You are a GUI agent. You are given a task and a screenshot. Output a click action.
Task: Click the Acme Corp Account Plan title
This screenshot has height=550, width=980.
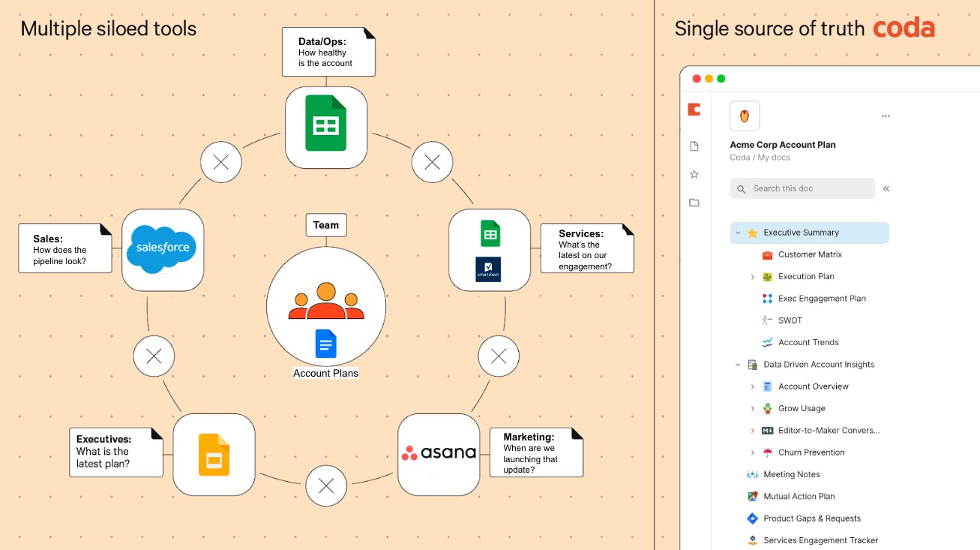click(783, 145)
